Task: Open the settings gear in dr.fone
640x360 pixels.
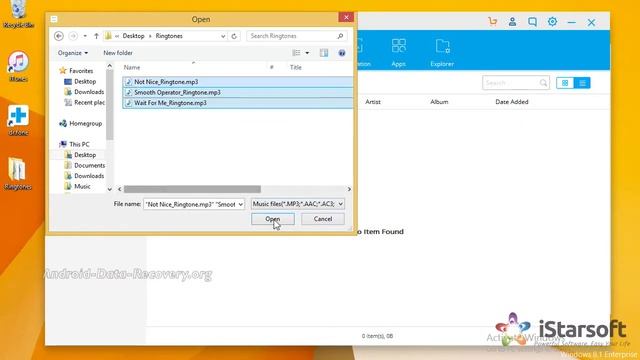Action: tap(552, 22)
